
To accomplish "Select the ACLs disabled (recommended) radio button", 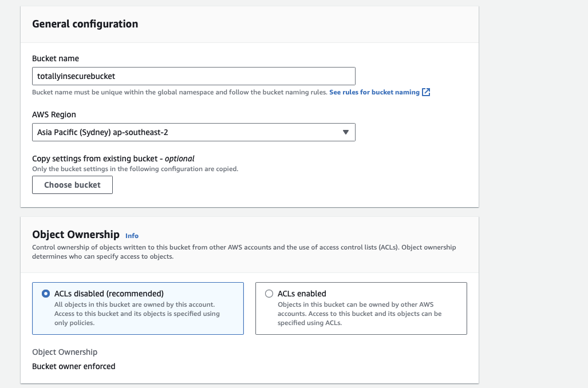I will click(46, 294).
